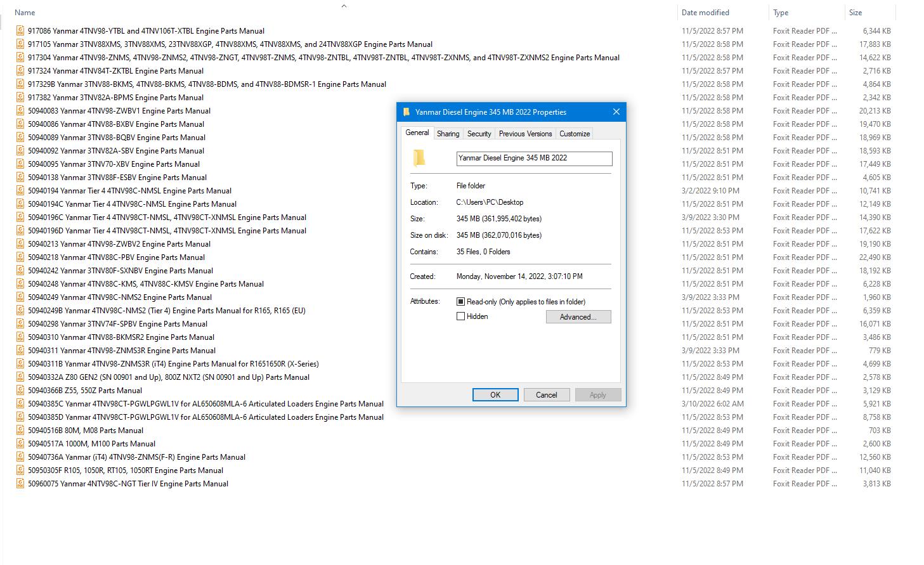
Task: Click PDF icon of 50940517A 1000M, M100 Parts Manual
Action: (20, 443)
